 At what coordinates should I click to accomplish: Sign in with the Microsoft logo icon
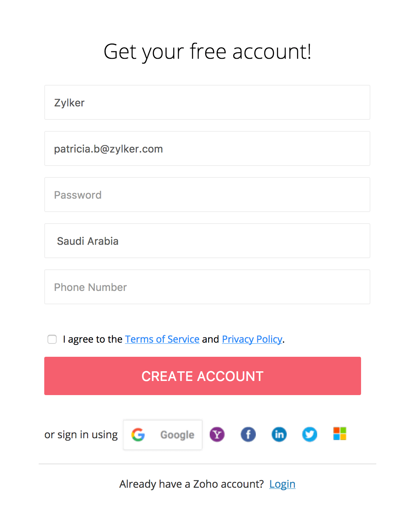click(339, 434)
